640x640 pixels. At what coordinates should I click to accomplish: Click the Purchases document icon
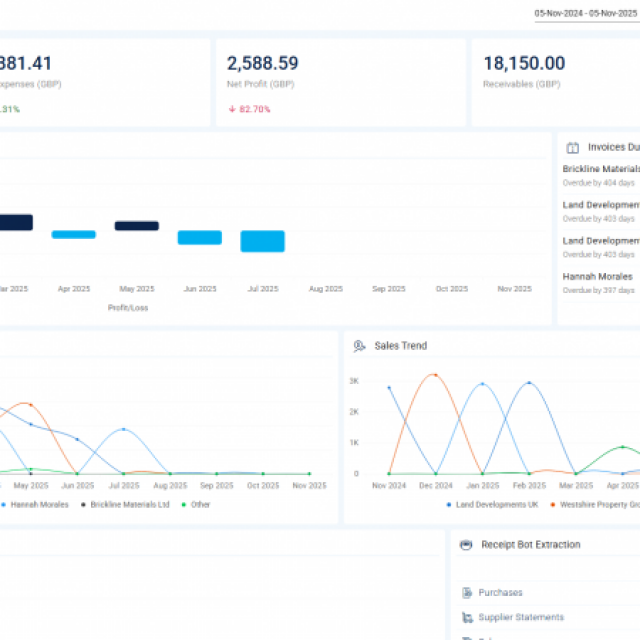click(x=466, y=593)
